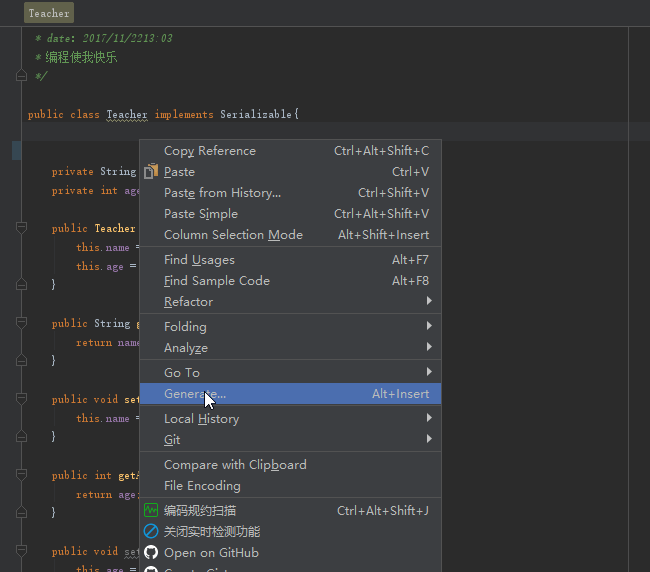Collapse fold marker at public int getter

(x=21, y=474)
